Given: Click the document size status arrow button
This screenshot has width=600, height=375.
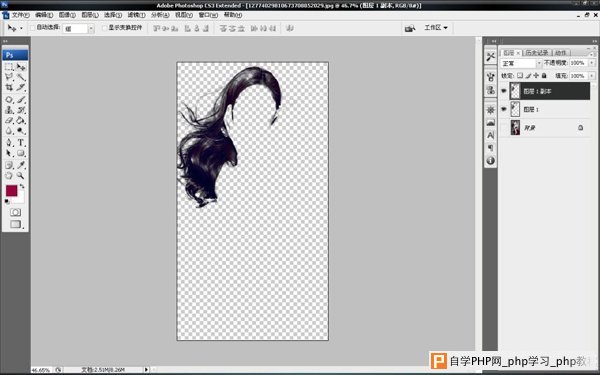Looking at the screenshot, I should coord(146,370).
